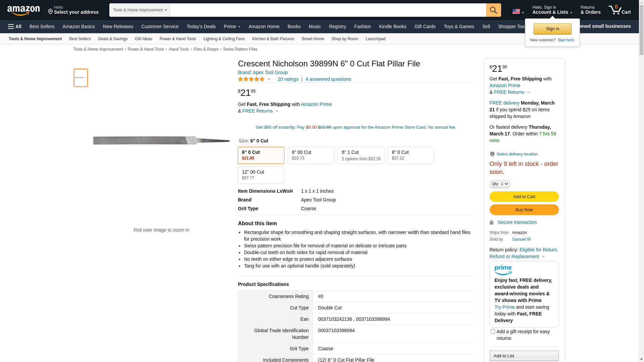Click the star rating icons
Screen dimensions: 644x362
pos(251,79)
